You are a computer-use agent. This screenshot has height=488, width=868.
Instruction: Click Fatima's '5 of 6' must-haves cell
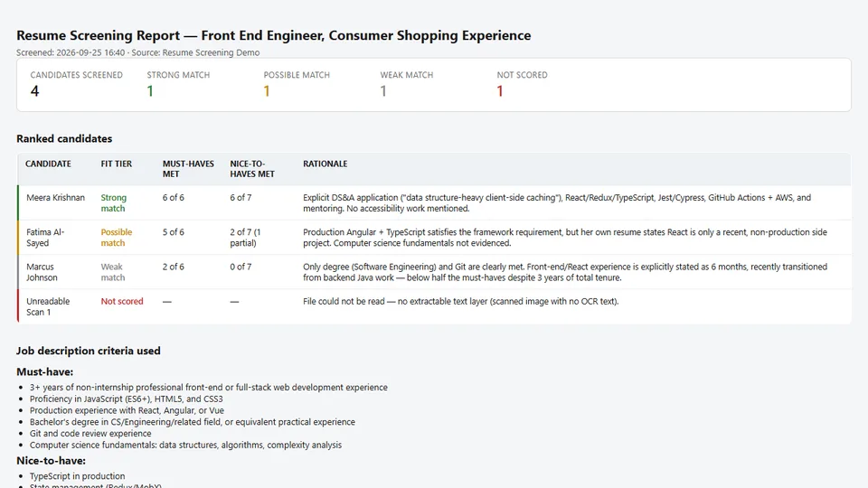point(174,232)
